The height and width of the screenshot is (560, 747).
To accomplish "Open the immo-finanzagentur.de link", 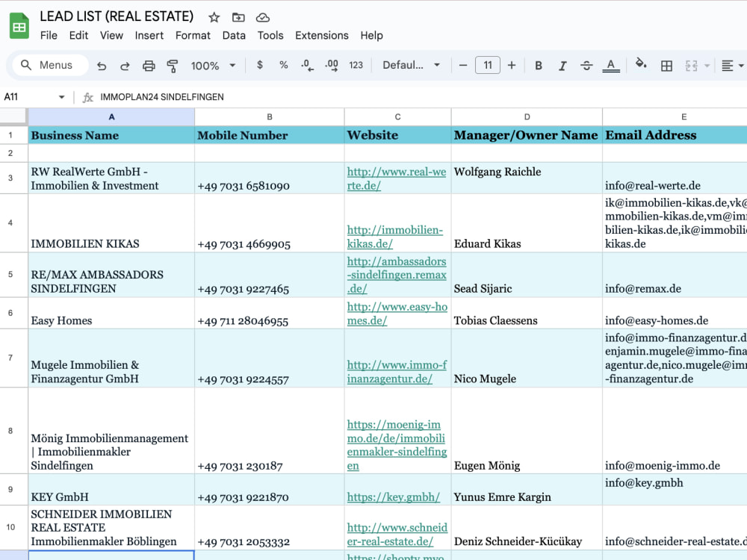I will pos(397,372).
